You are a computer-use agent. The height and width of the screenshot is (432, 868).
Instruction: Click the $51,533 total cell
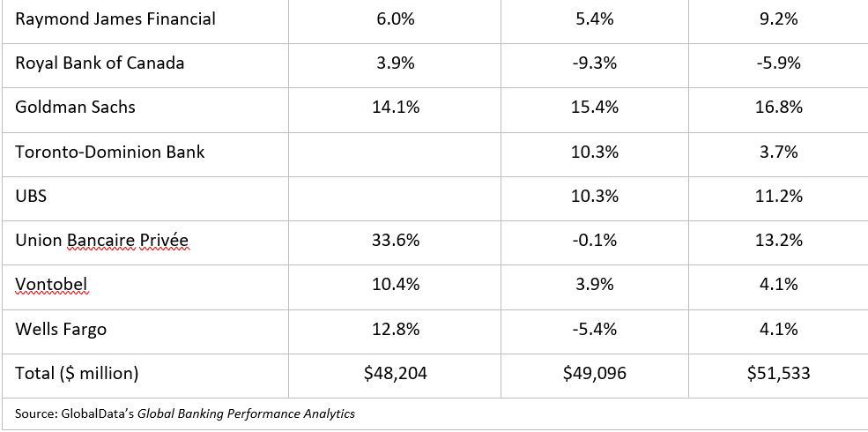point(778,373)
